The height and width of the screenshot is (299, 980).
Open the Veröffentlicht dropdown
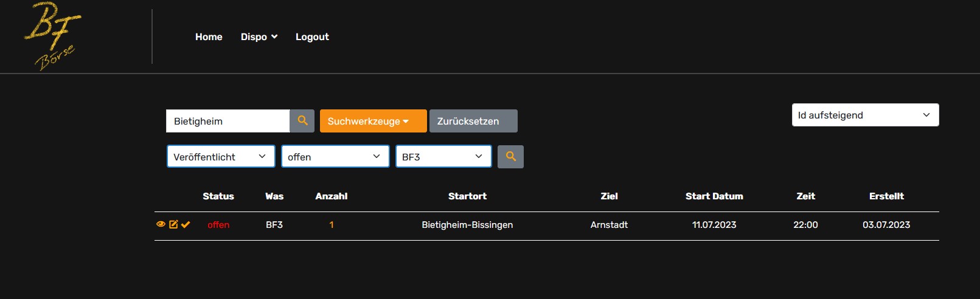point(221,157)
